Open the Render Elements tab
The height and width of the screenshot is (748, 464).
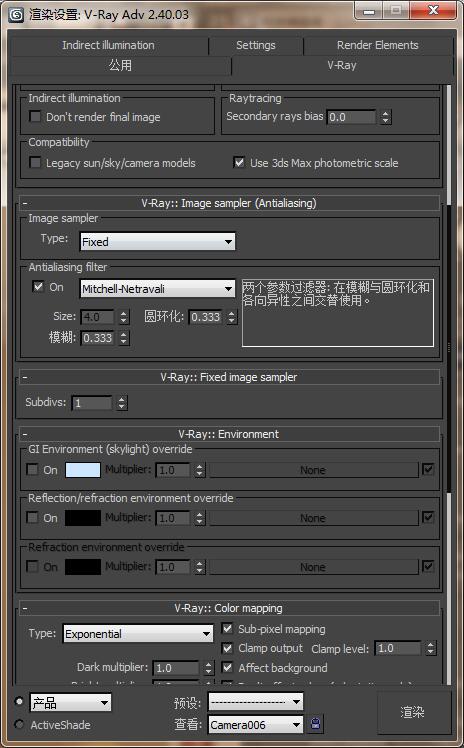point(377,45)
